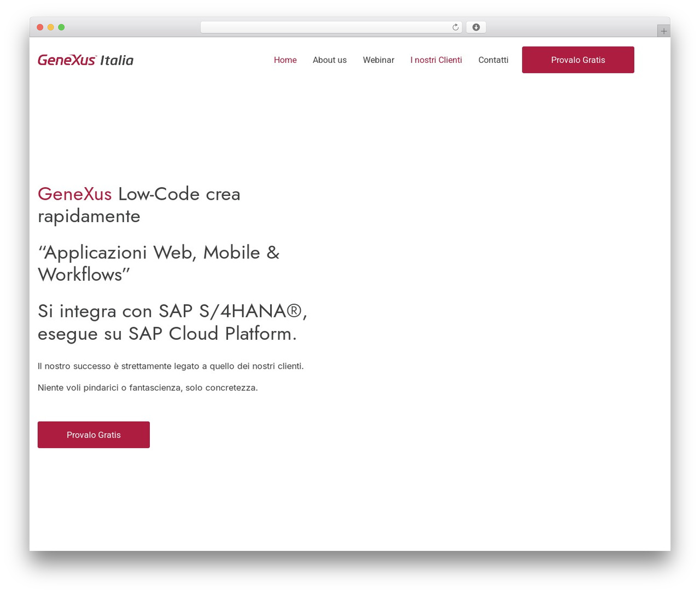Select Webinar in the navigation
Screen dimensions: 700x593
click(x=378, y=60)
